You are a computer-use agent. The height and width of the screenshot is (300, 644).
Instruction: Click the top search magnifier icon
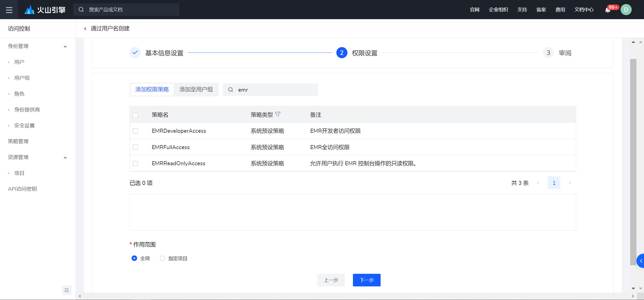(81, 10)
